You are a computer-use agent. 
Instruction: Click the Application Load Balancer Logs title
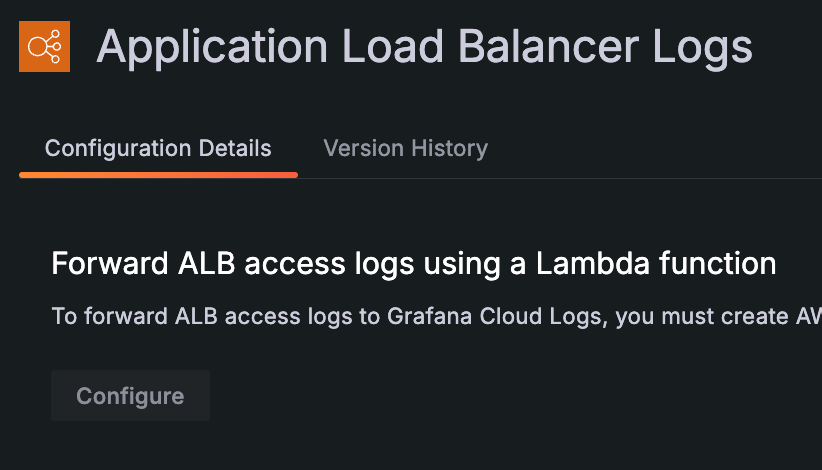tap(424, 47)
